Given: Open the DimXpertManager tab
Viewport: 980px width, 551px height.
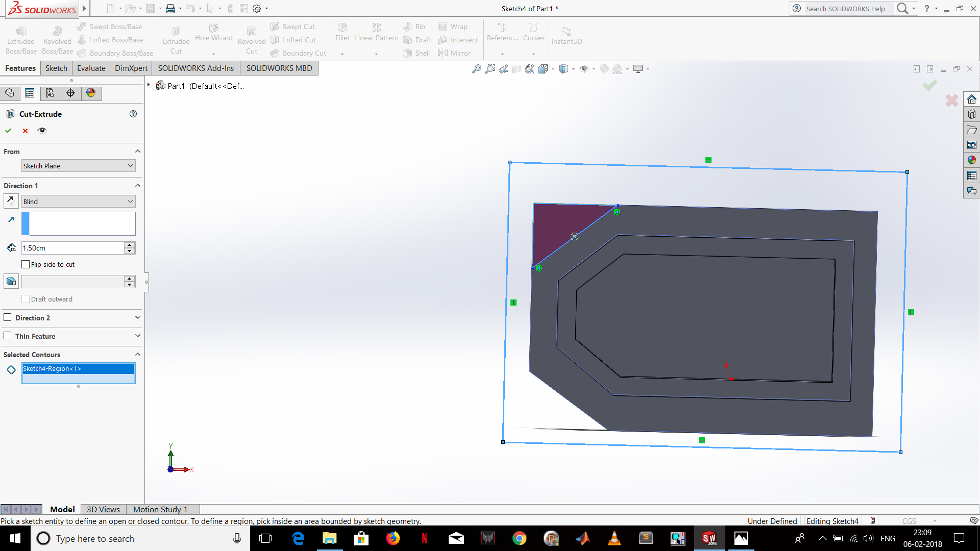Looking at the screenshot, I should pyautogui.click(x=70, y=93).
